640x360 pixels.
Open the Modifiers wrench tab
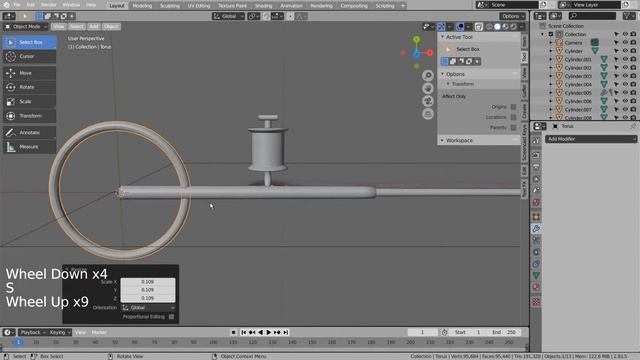536,229
